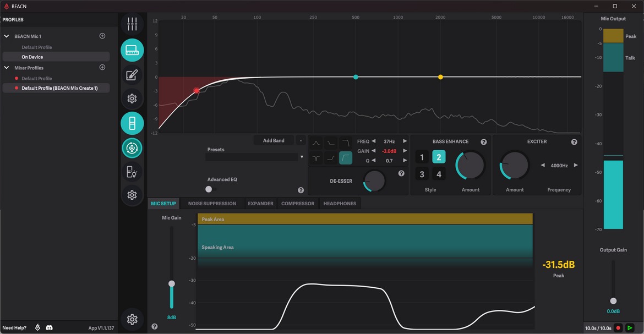Open the Exciter help icon
Image resolution: width=644 pixels, height=334 pixels.
pyautogui.click(x=574, y=142)
